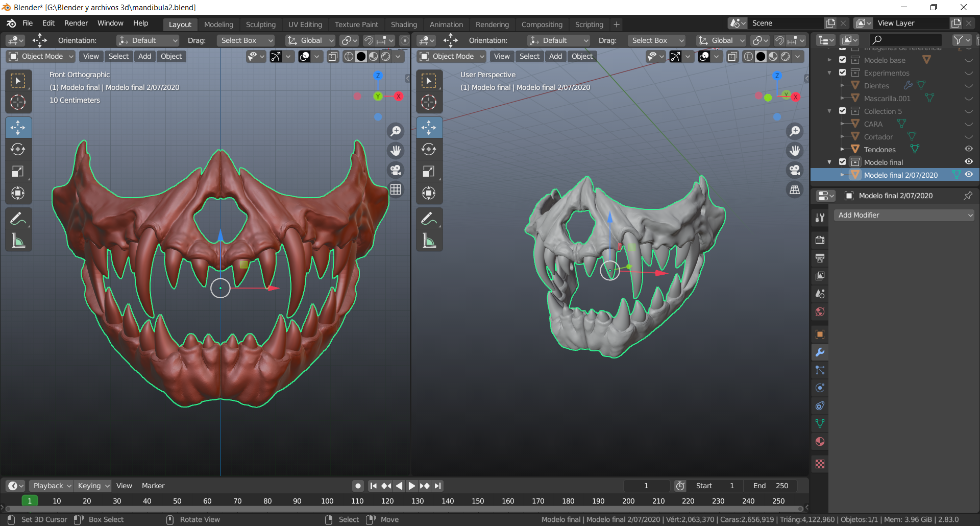The image size is (980, 526).
Task: Toggle visibility of Modelo final collection
Action: pos(968,162)
